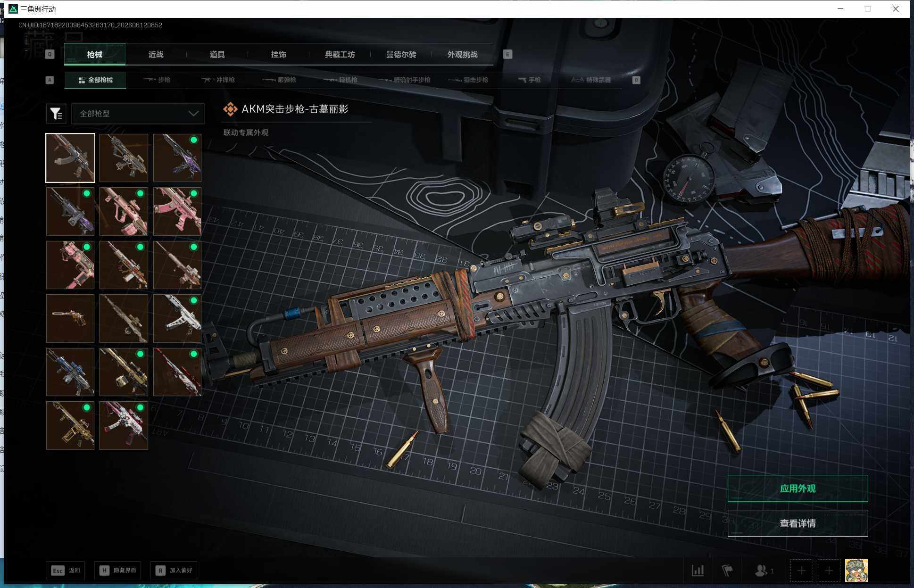Open the flag icon in bottom bar
Image resolution: width=914 pixels, height=588 pixels.
click(728, 571)
